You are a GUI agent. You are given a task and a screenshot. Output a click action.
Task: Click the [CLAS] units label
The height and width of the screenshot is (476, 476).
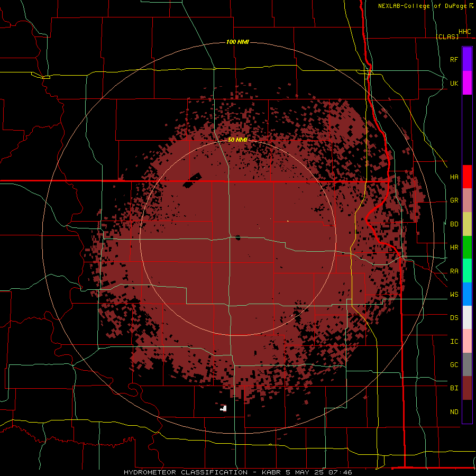[447, 36]
